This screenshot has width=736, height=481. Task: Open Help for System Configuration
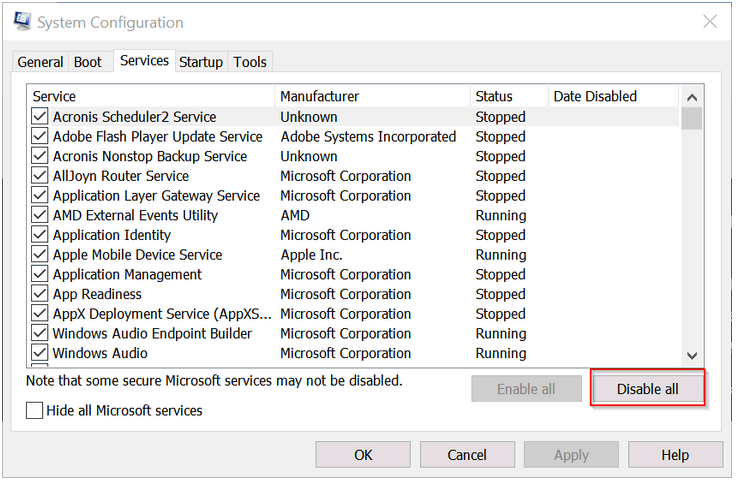[675, 455]
